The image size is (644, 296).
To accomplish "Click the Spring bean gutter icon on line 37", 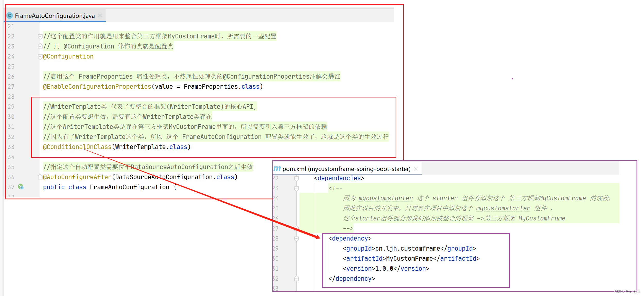I will click(x=21, y=187).
